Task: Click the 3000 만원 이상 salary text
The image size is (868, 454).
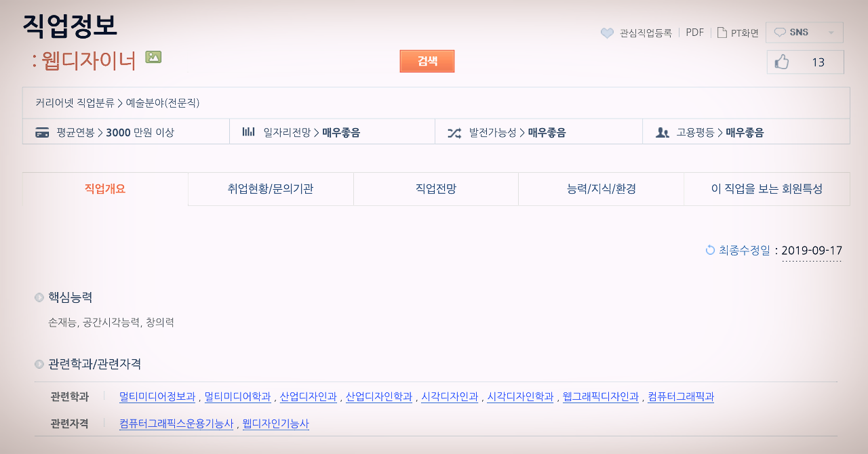Action: (x=140, y=133)
